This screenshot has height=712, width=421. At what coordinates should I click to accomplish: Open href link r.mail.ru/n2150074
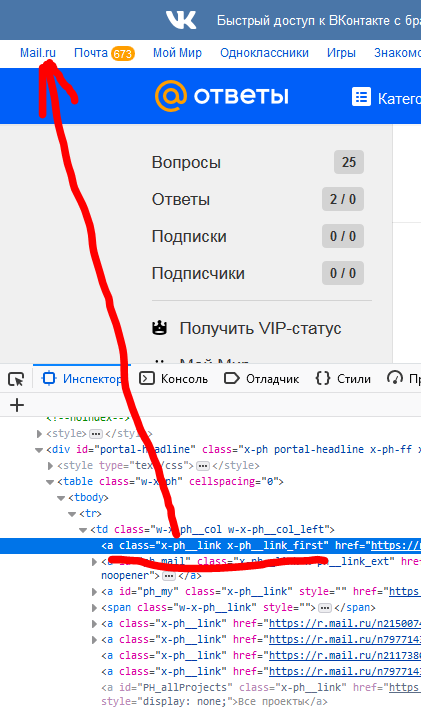pos(345,623)
